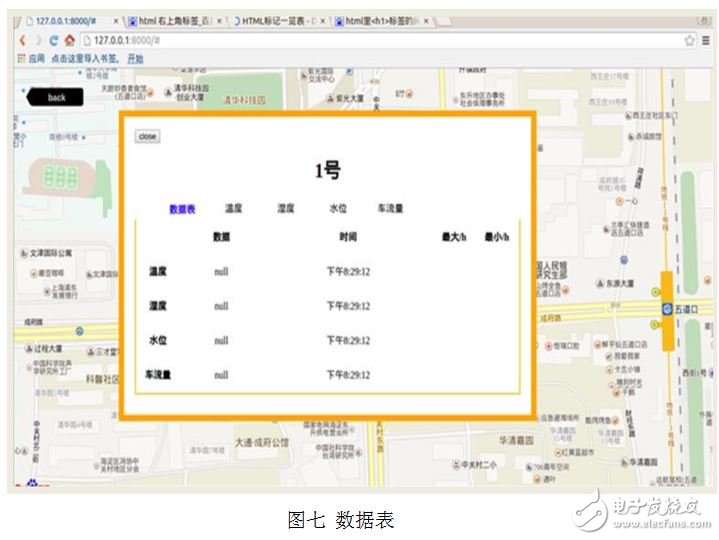Open the 湿度 tab

tap(286, 209)
